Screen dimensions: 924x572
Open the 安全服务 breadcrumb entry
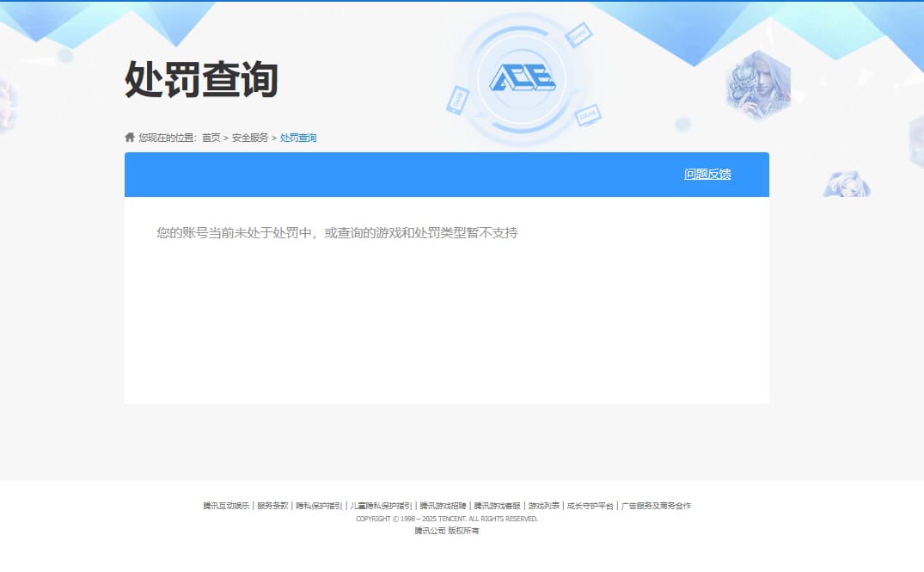pos(248,137)
